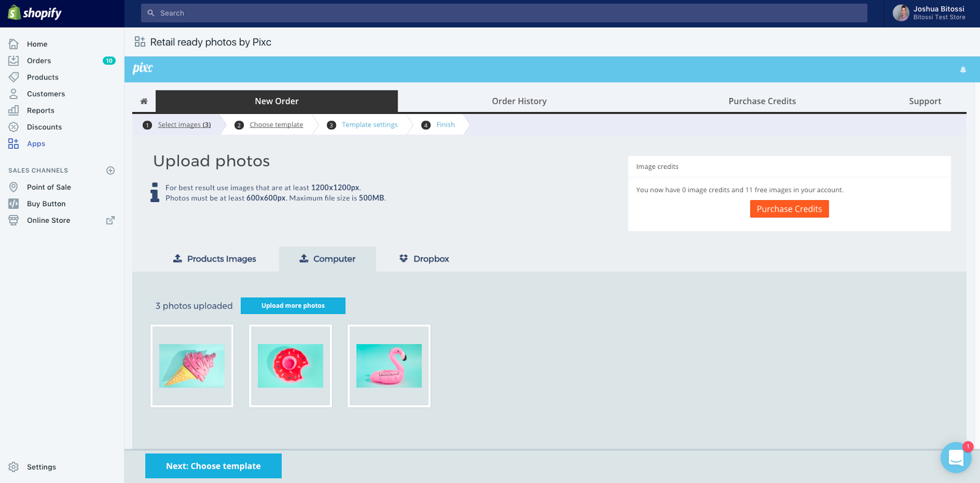Click the orange Purchase Credits button

tap(789, 209)
